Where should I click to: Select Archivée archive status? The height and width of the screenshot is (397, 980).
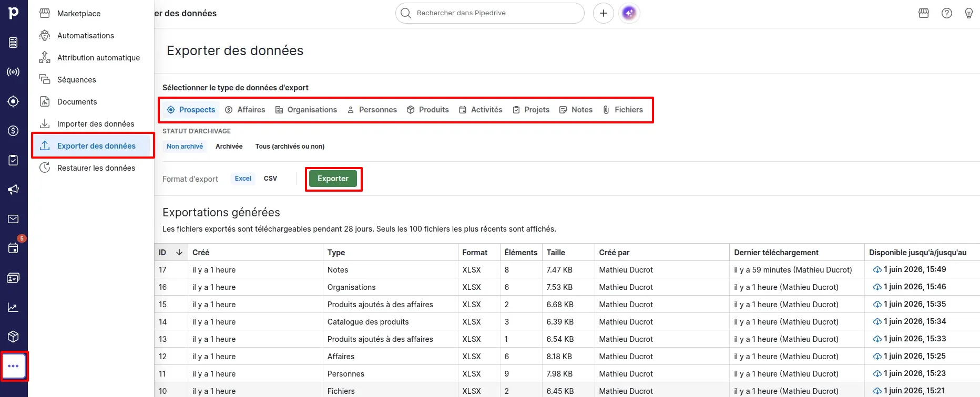229,147
